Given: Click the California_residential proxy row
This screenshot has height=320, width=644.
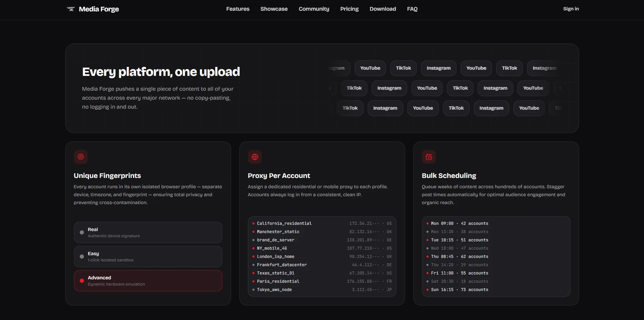Looking at the screenshot, I should [x=322, y=223].
